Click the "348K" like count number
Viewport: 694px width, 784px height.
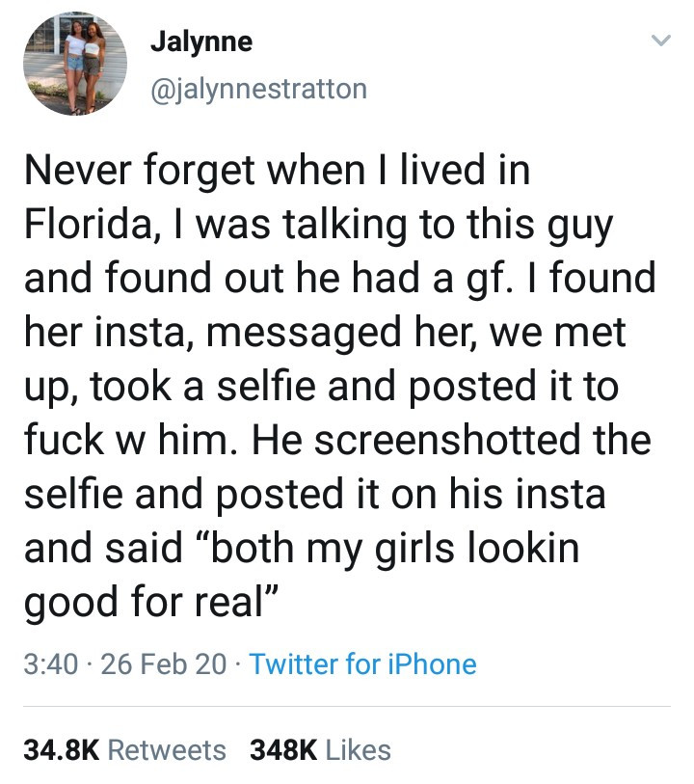(x=282, y=749)
